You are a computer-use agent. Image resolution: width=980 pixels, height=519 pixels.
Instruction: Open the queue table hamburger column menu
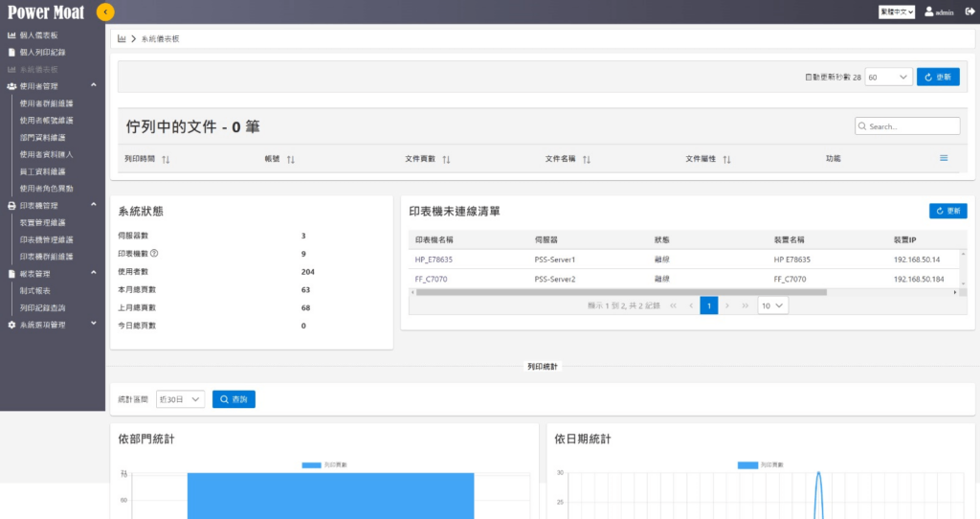pyautogui.click(x=944, y=158)
